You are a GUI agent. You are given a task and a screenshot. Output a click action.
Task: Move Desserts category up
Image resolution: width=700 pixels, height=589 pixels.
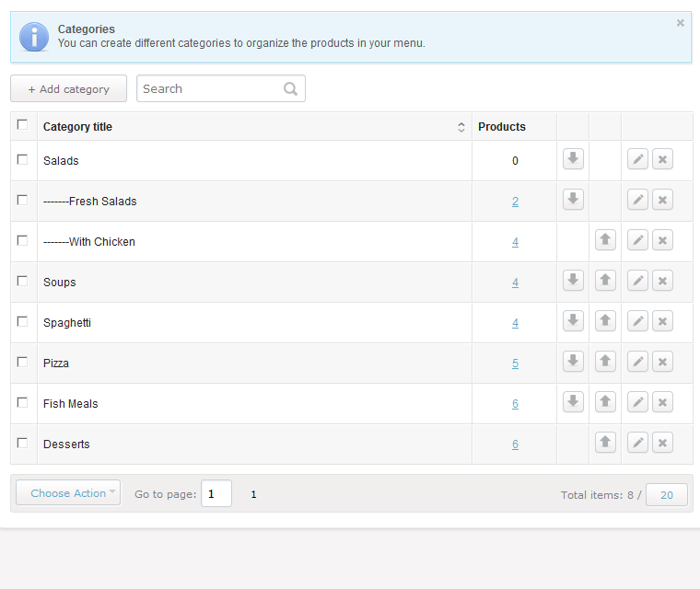[605, 443]
